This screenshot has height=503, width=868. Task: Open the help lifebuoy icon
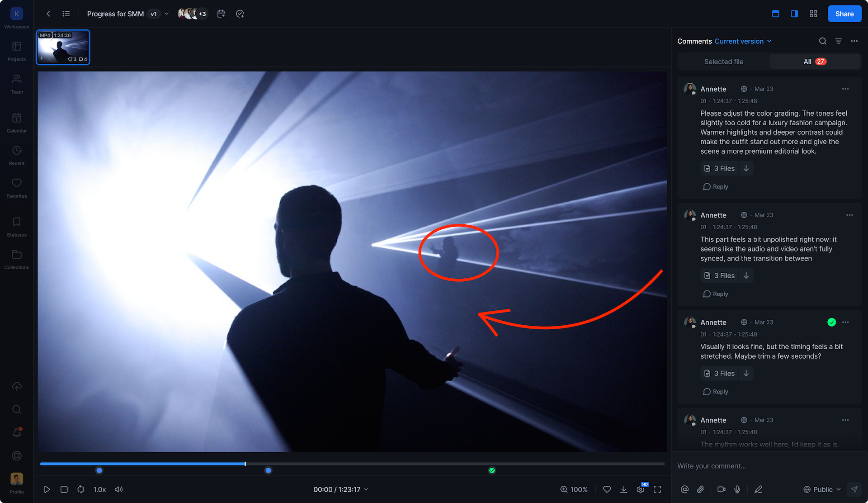[x=17, y=456]
